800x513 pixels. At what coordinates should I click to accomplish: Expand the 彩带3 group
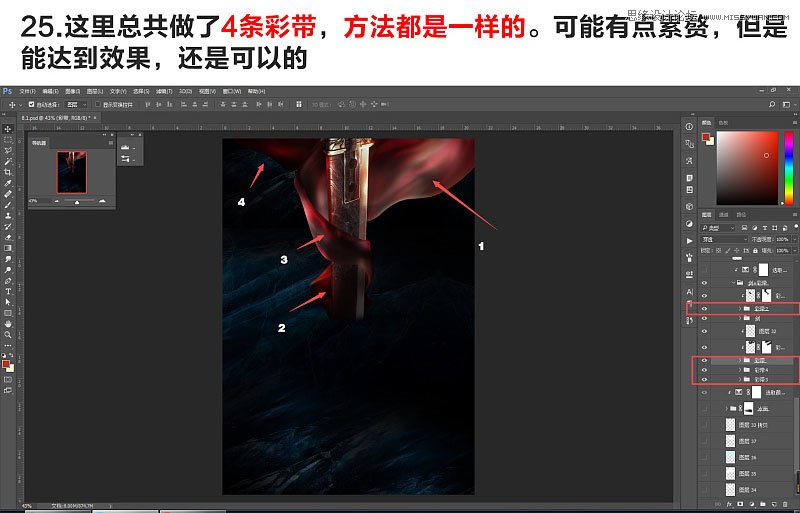[x=740, y=379]
